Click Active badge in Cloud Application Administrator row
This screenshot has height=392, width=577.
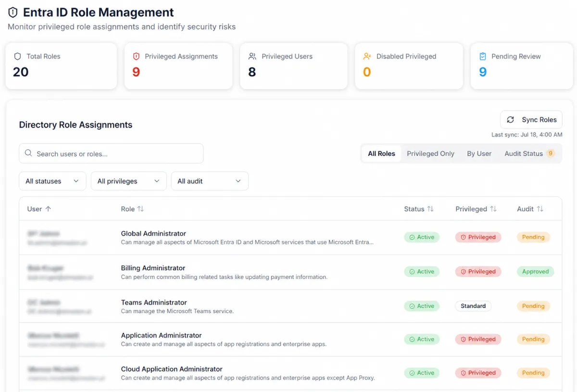tap(422, 373)
